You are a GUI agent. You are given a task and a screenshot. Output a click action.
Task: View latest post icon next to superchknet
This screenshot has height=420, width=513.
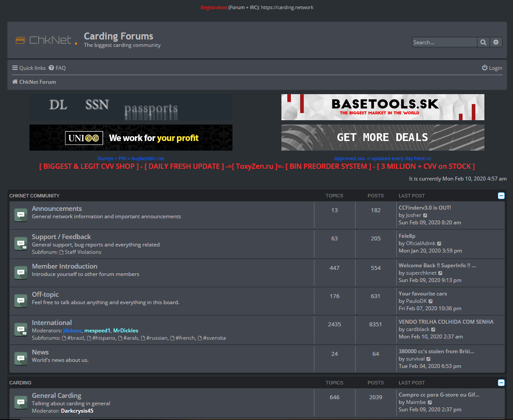point(441,273)
